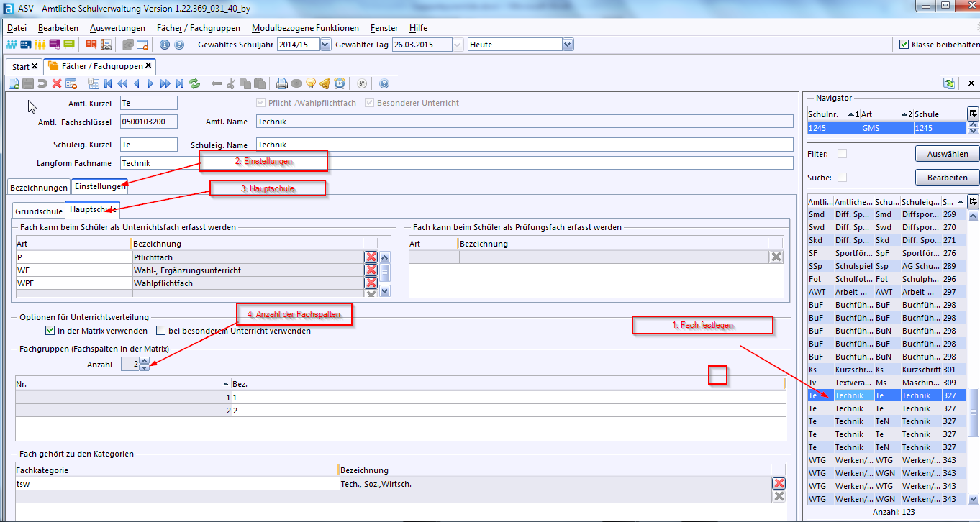
Task: Click the green refresh arrows icon
Action: 194,83
